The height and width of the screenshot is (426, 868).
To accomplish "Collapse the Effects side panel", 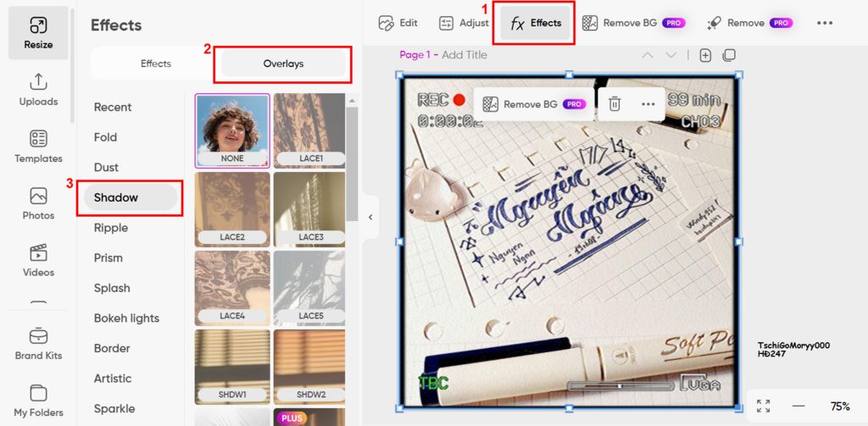I will (370, 218).
